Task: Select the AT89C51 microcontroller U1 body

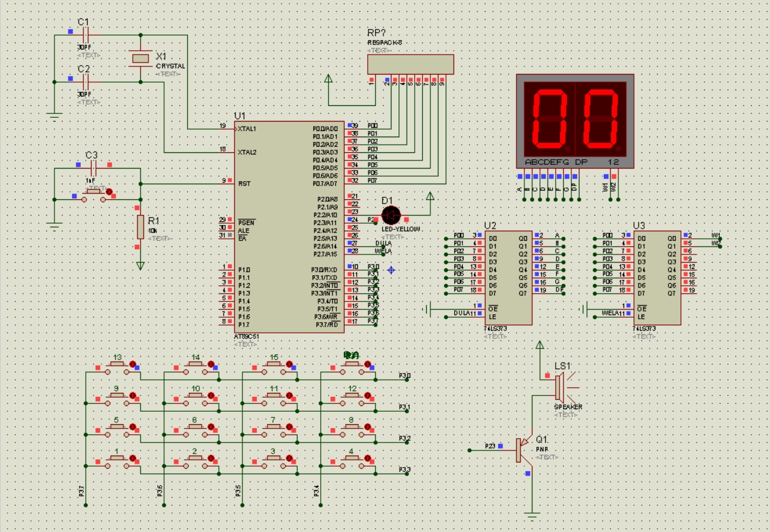Action: [x=289, y=227]
